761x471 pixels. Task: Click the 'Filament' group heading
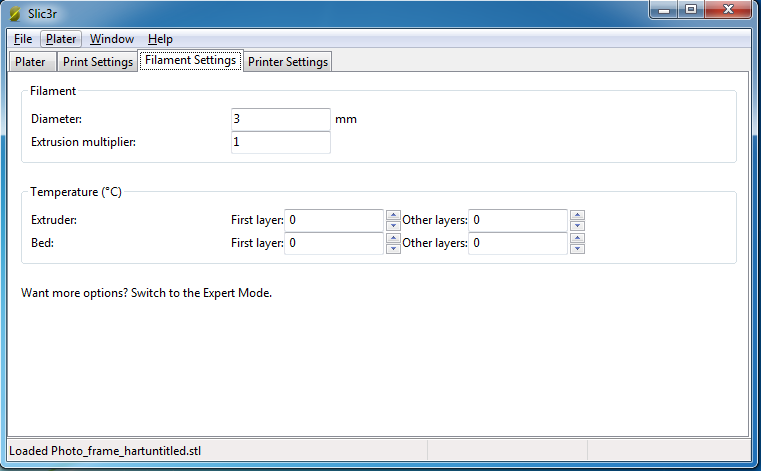point(53,91)
